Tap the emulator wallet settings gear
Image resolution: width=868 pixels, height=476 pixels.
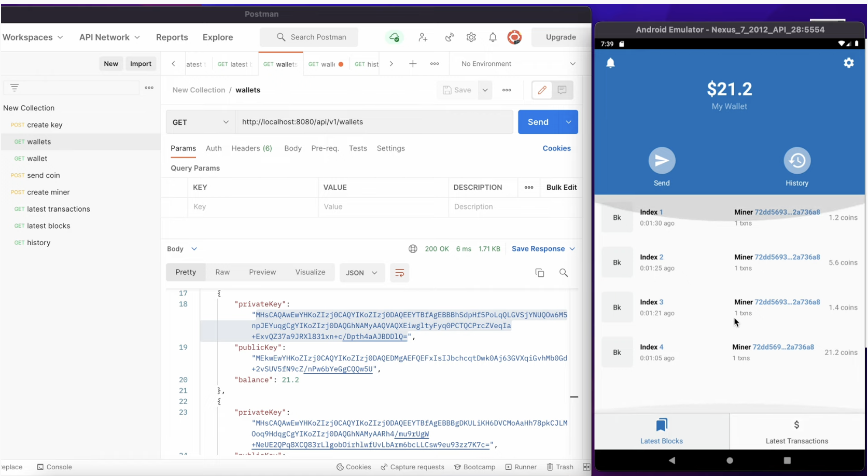point(849,63)
